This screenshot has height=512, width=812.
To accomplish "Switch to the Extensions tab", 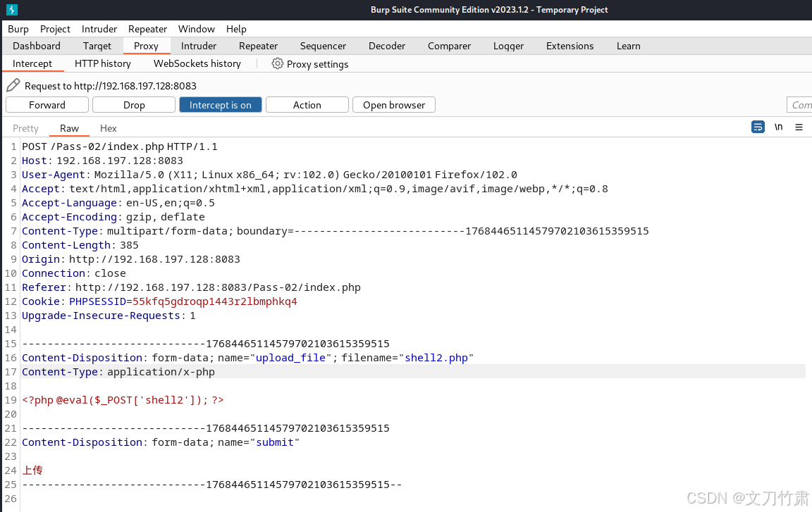I will tap(570, 46).
